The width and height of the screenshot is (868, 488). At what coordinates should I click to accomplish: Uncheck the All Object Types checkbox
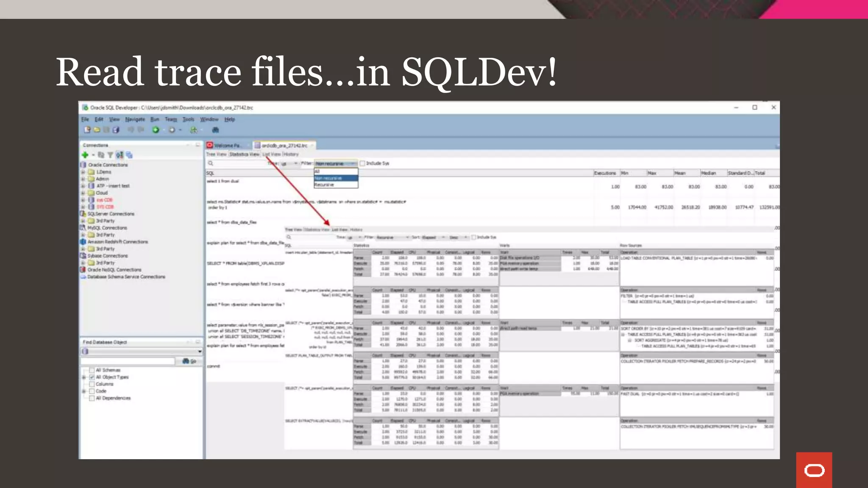[x=92, y=377]
